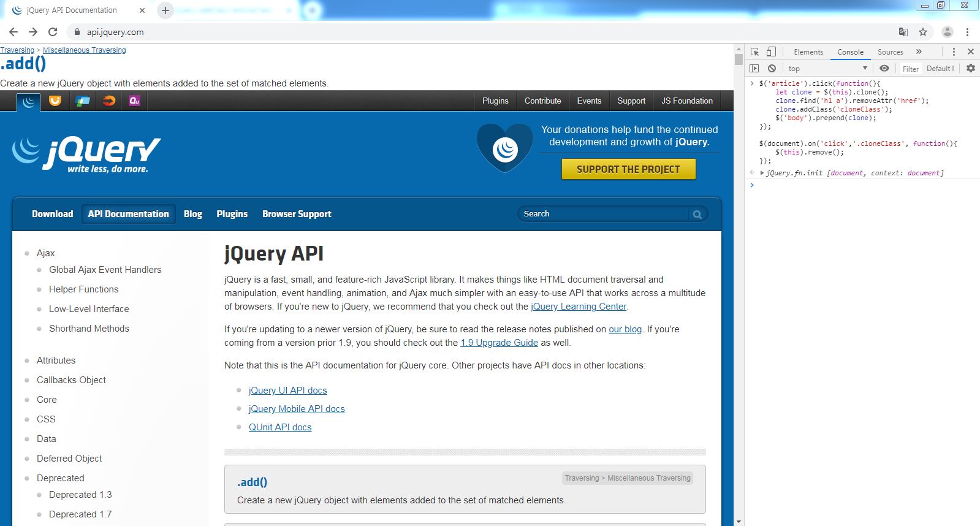
Task: Select the jQuery project icon in top bar
Action: 28,101
